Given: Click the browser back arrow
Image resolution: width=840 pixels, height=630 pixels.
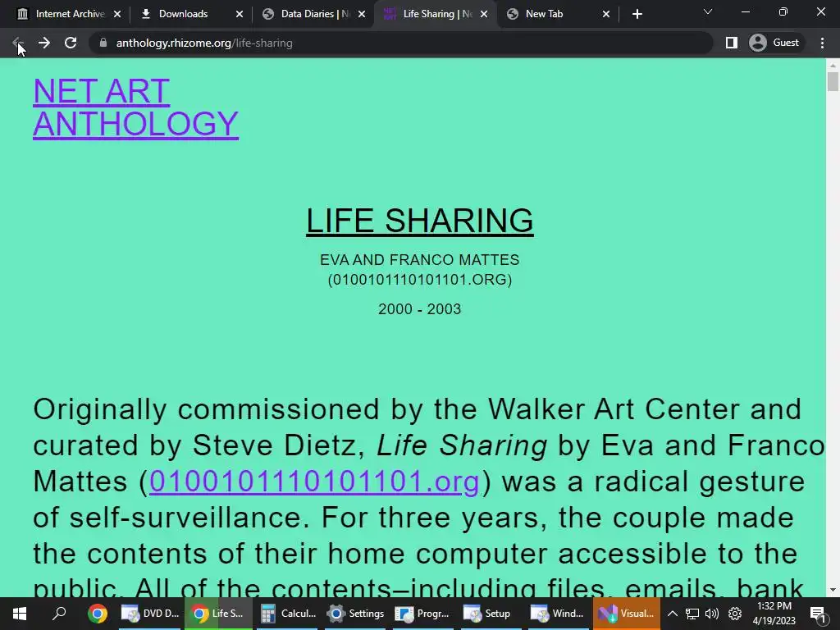Looking at the screenshot, I should tap(17, 43).
